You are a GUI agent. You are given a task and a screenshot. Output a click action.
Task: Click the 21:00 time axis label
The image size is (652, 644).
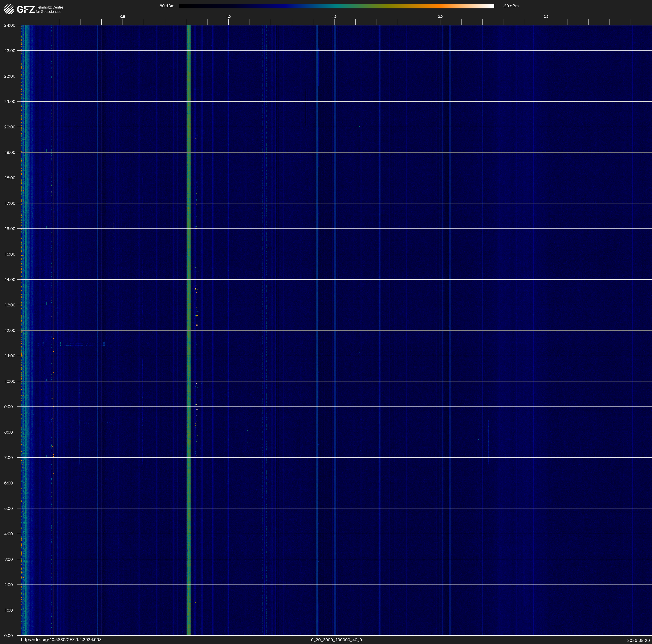pyautogui.click(x=9, y=102)
